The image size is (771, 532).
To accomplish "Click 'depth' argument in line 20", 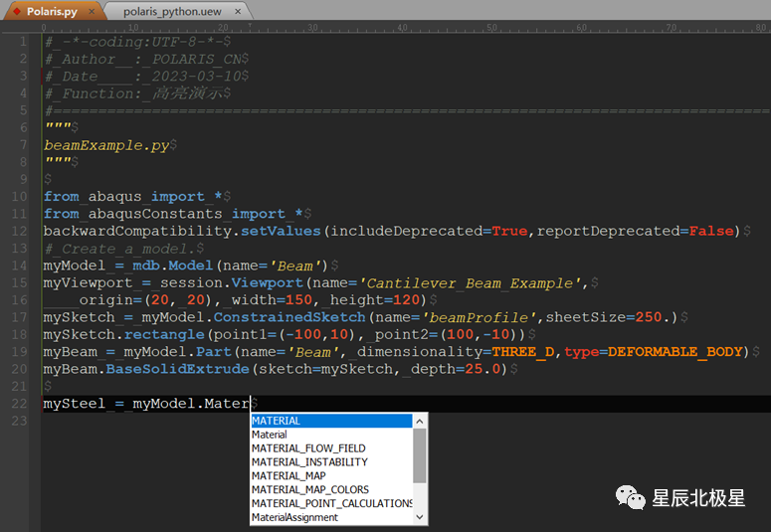I will pyautogui.click(x=433, y=369).
